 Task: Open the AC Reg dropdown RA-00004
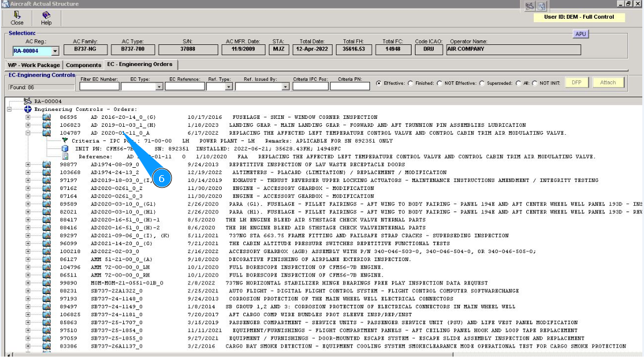(x=55, y=51)
